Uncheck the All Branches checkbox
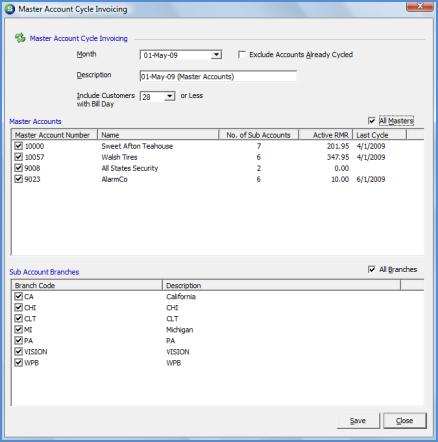Viewport: 438px width, 442px height. (x=372, y=269)
